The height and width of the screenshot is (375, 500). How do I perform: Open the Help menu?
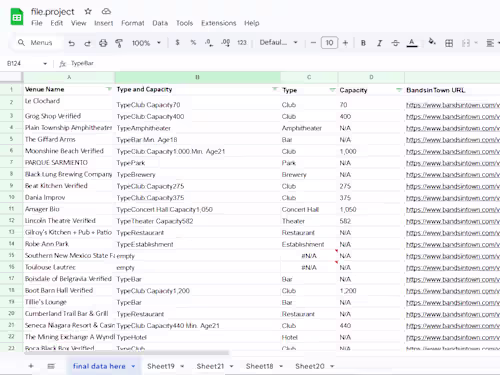pos(252,23)
